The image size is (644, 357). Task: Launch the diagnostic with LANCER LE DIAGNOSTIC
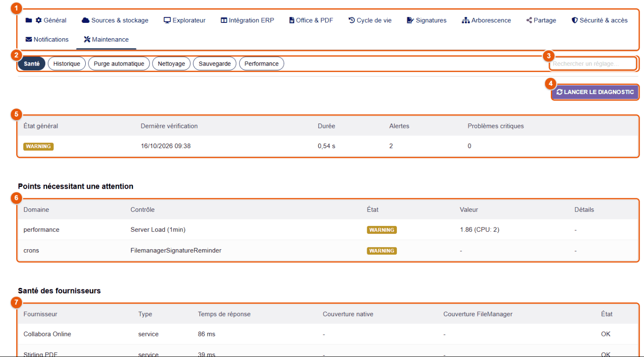pyautogui.click(x=595, y=92)
